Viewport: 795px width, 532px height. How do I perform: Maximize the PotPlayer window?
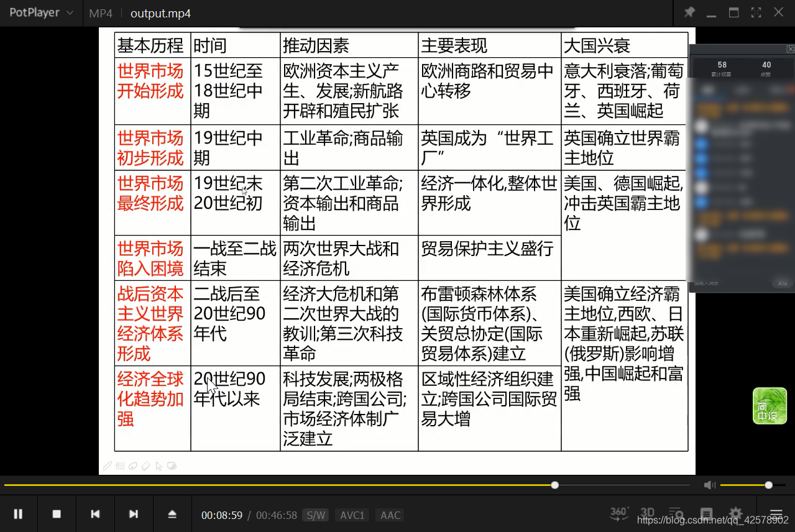pos(734,12)
